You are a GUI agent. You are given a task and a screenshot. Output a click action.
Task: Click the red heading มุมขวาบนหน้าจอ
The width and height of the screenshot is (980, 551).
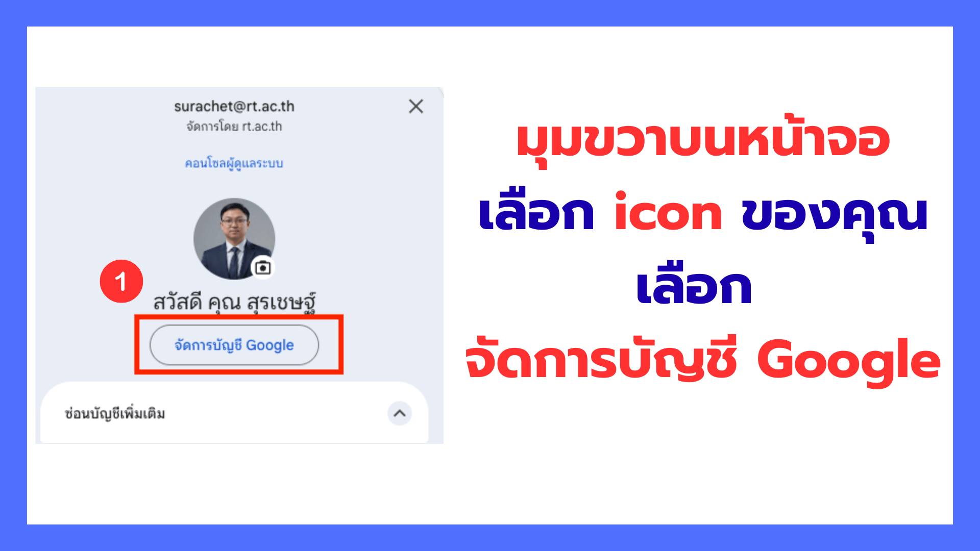coord(703,140)
